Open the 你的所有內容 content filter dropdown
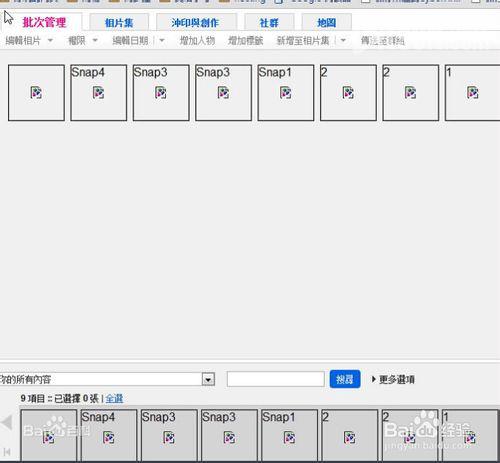500x463 pixels. 107,379
